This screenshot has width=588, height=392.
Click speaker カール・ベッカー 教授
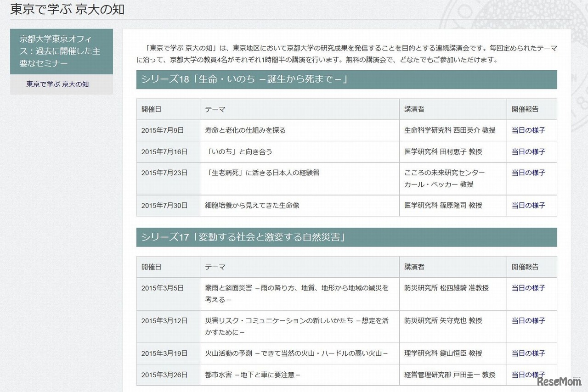click(439, 185)
